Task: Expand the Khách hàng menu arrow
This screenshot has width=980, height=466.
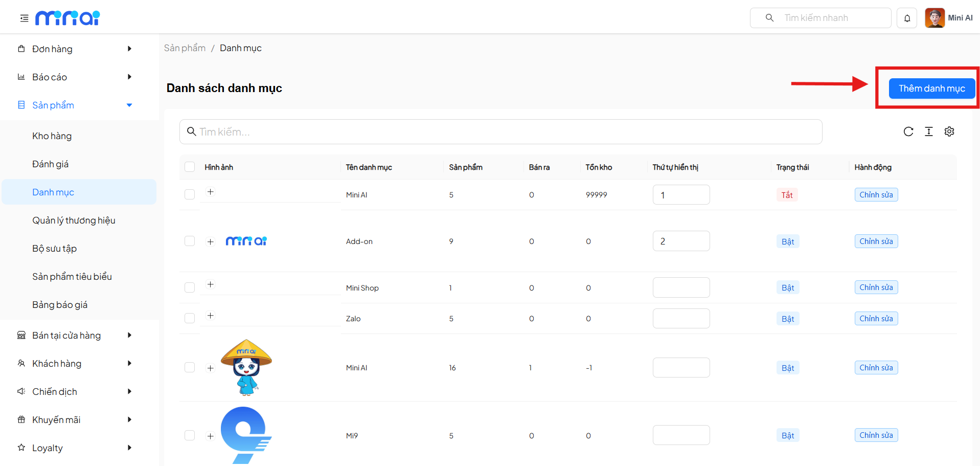Action: coord(129,363)
